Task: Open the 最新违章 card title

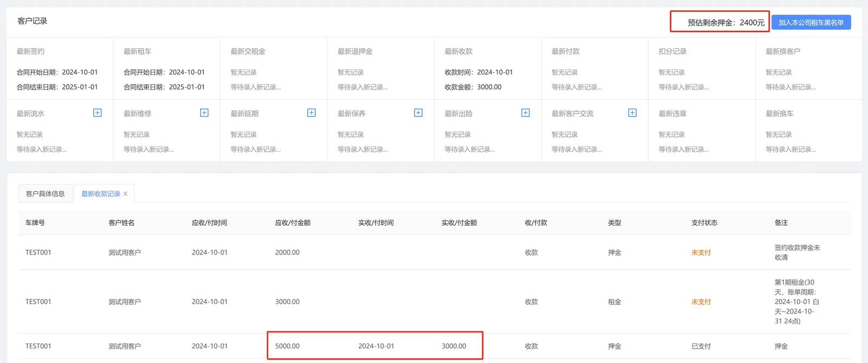Action: (673, 113)
